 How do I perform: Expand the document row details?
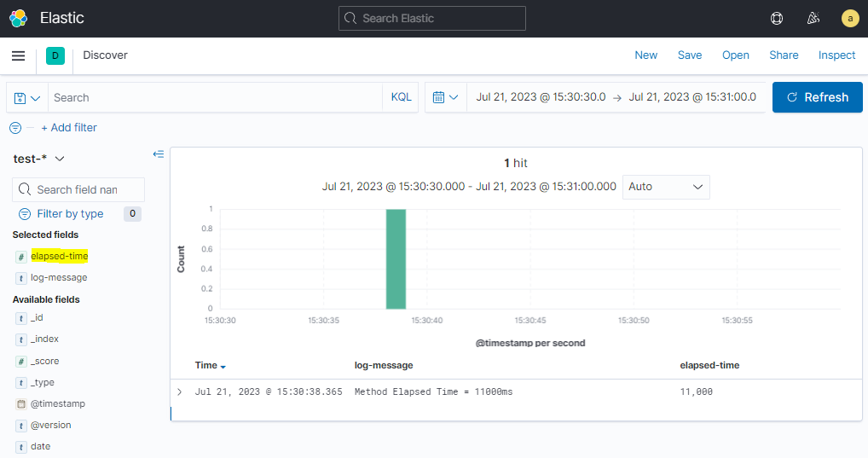click(x=179, y=391)
